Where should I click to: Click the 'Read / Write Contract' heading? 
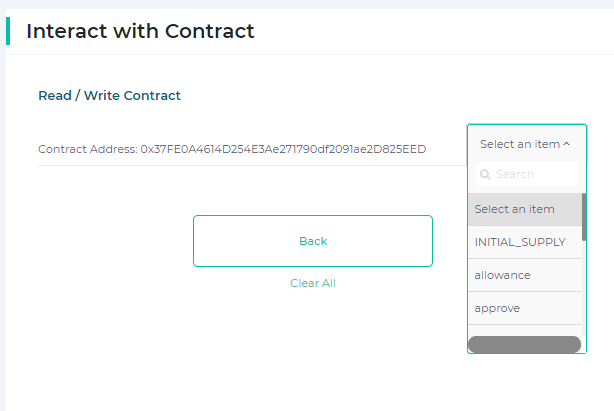point(109,96)
